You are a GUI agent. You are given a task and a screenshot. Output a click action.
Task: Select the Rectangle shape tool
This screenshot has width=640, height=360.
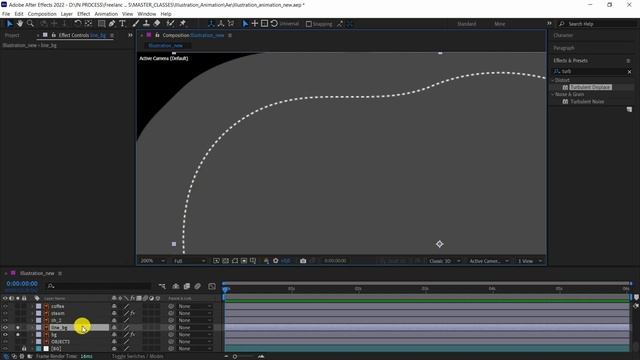click(101, 24)
